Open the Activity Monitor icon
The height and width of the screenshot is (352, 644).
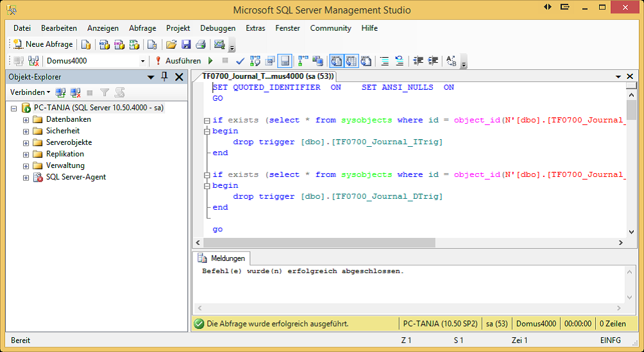click(x=219, y=44)
